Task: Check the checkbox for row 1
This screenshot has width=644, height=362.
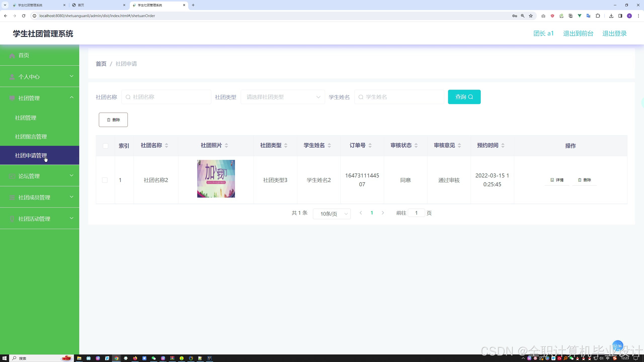Action: pos(105,180)
